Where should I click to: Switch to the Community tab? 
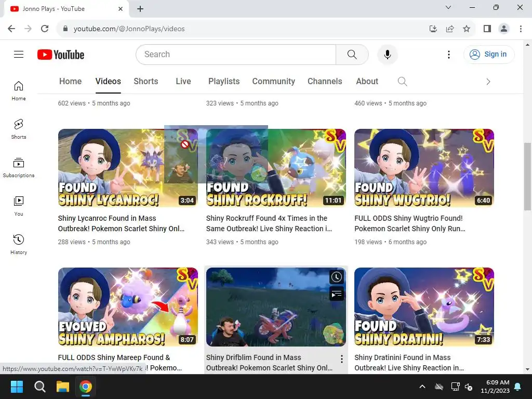pos(273,82)
